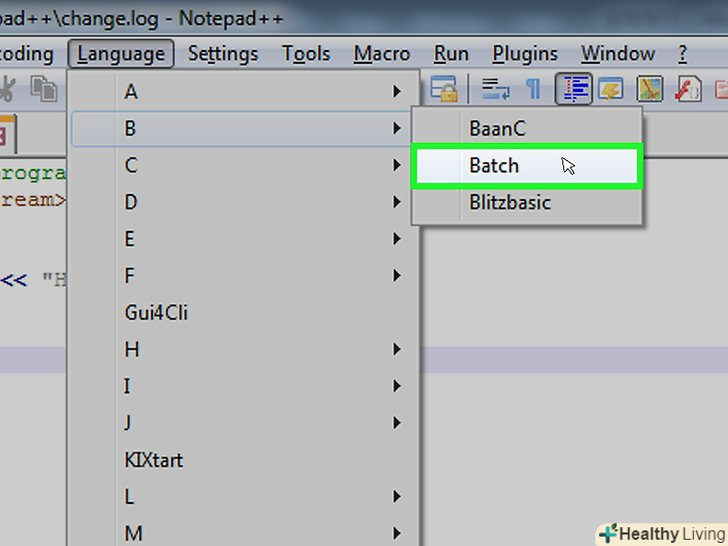Click the Copy toolbar icon
The image size is (728, 546).
click(x=44, y=88)
